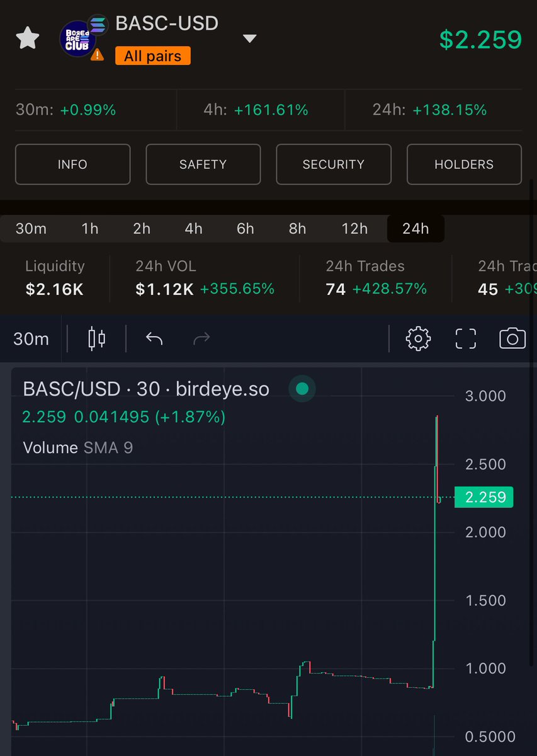Click the Liquidity $2.16K value

point(55,290)
